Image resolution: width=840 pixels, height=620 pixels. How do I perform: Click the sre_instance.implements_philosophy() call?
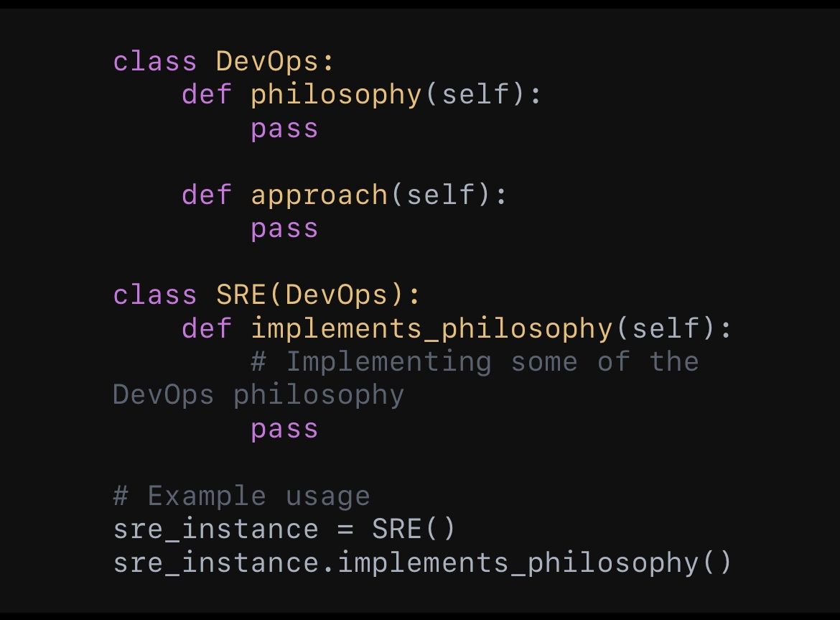pyautogui.click(x=422, y=563)
